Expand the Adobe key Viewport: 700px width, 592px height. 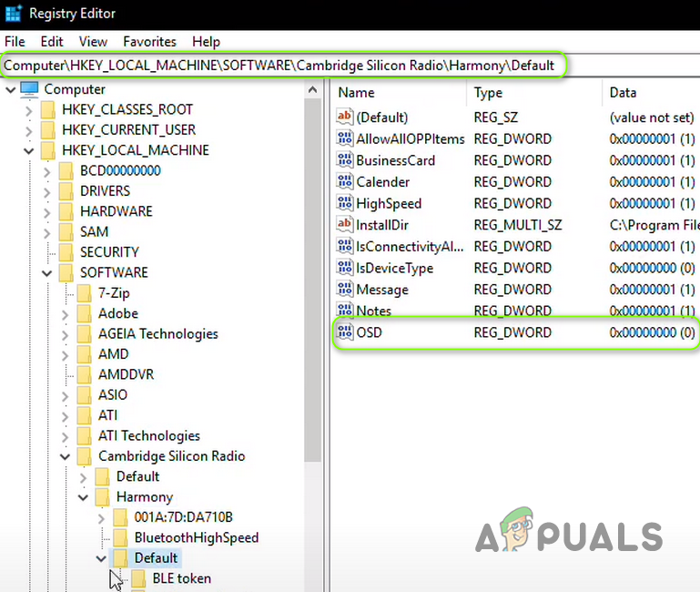(x=66, y=314)
